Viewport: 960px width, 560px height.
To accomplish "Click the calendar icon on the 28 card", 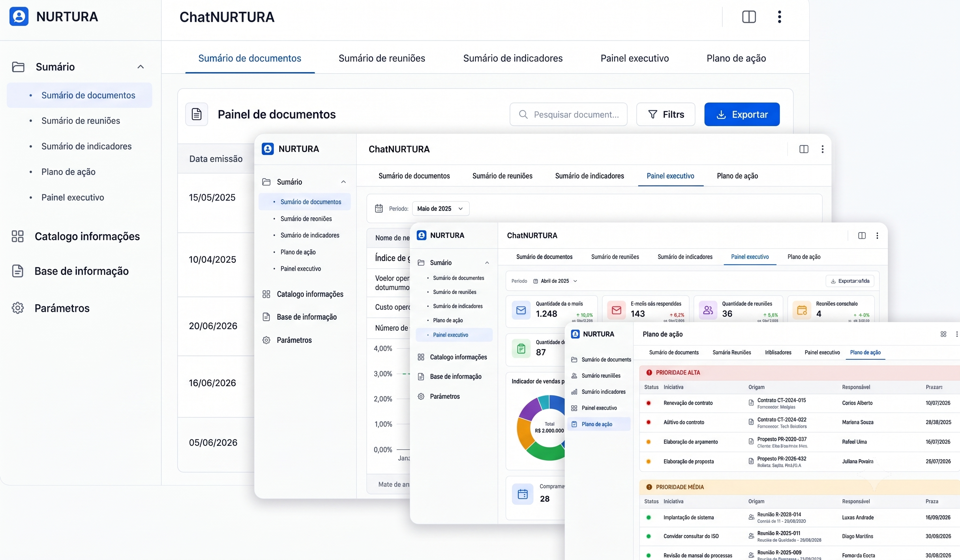I will point(523,494).
